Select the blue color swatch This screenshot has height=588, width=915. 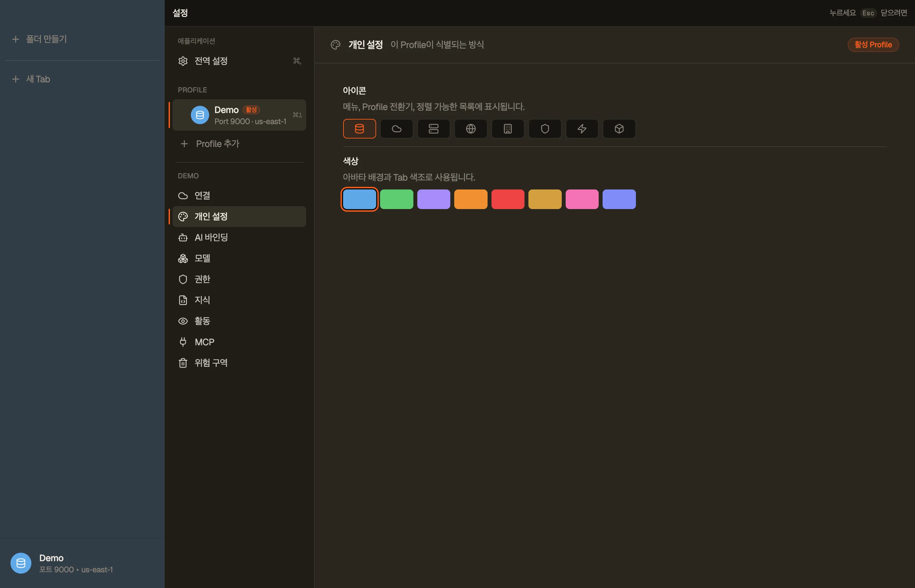coord(359,199)
